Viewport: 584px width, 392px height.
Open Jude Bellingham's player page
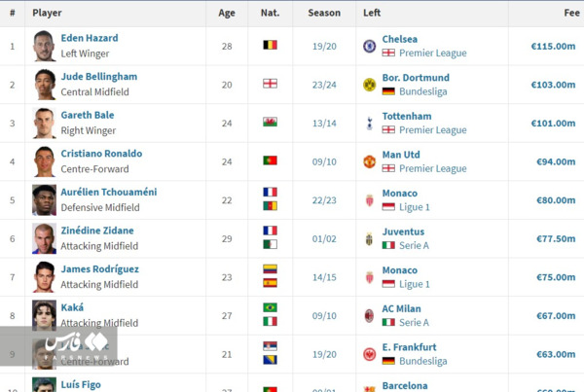point(99,76)
